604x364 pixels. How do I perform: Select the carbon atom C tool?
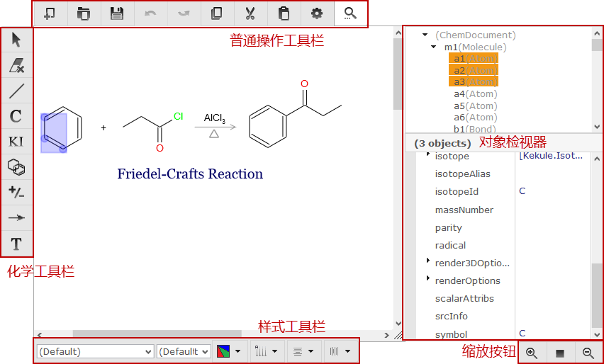pyautogui.click(x=16, y=116)
